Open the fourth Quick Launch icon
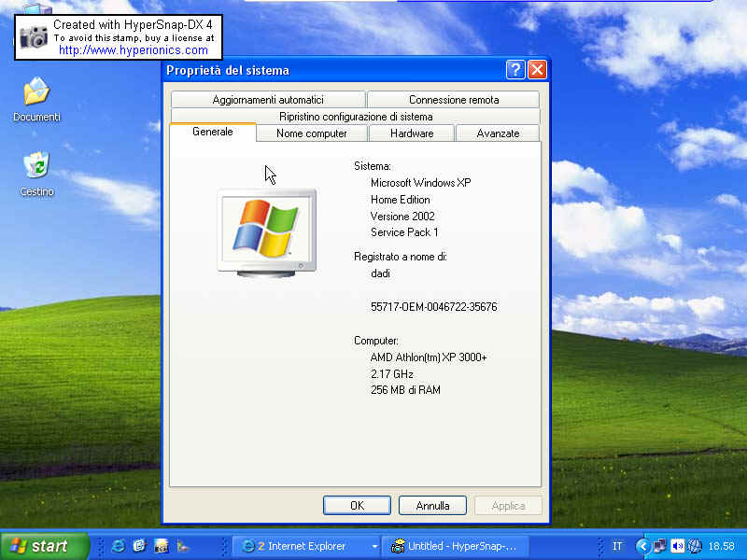The width and height of the screenshot is (747, 560). tap(183, 546)
